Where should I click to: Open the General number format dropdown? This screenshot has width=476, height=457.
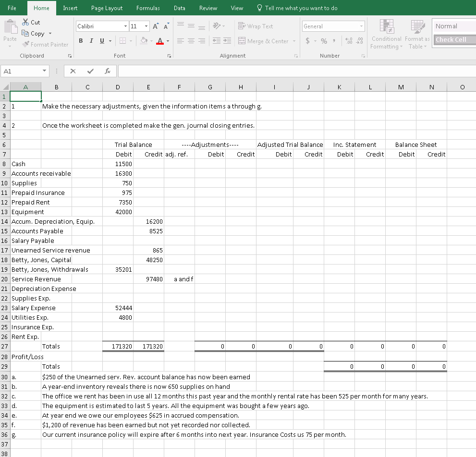click(x=362, y=26)
